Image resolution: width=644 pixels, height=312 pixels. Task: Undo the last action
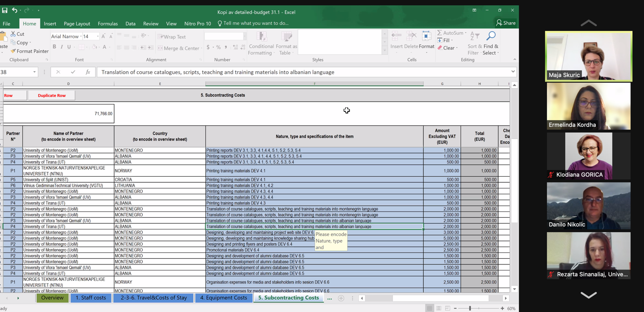14,10
